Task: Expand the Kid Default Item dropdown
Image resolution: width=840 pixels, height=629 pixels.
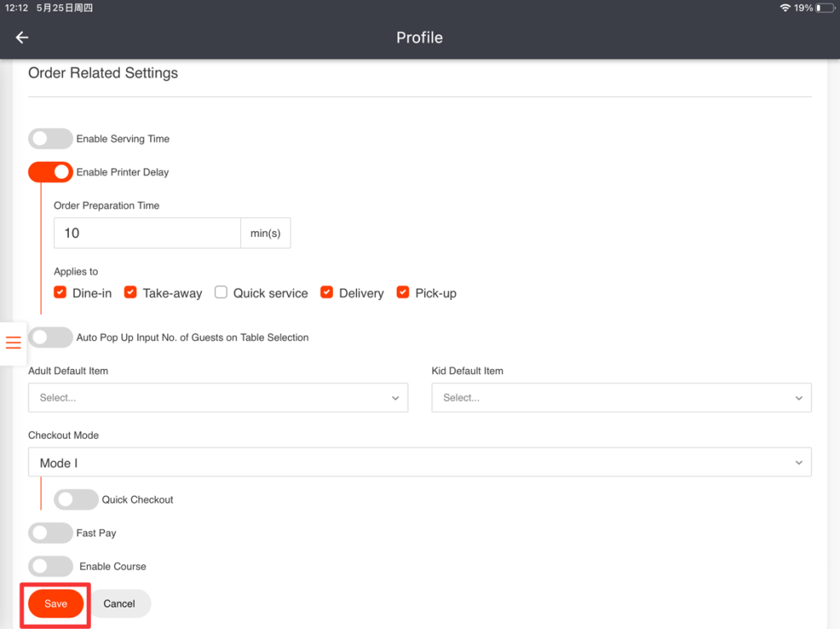Action: 621,398
